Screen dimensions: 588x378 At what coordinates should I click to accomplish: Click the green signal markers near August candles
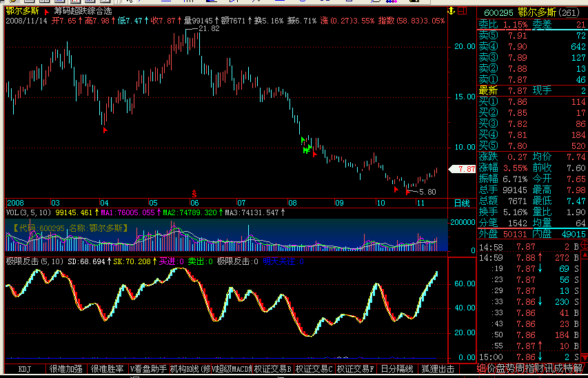pyautogui.click(x=306, y=146)
